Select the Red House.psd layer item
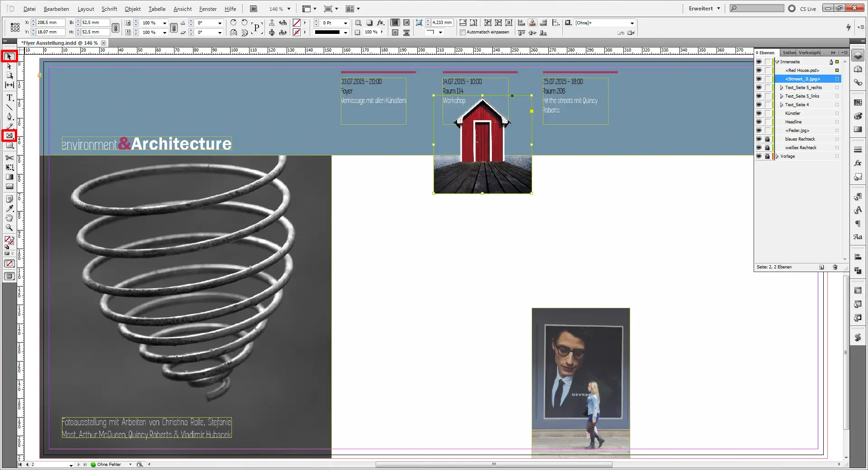 802,70
